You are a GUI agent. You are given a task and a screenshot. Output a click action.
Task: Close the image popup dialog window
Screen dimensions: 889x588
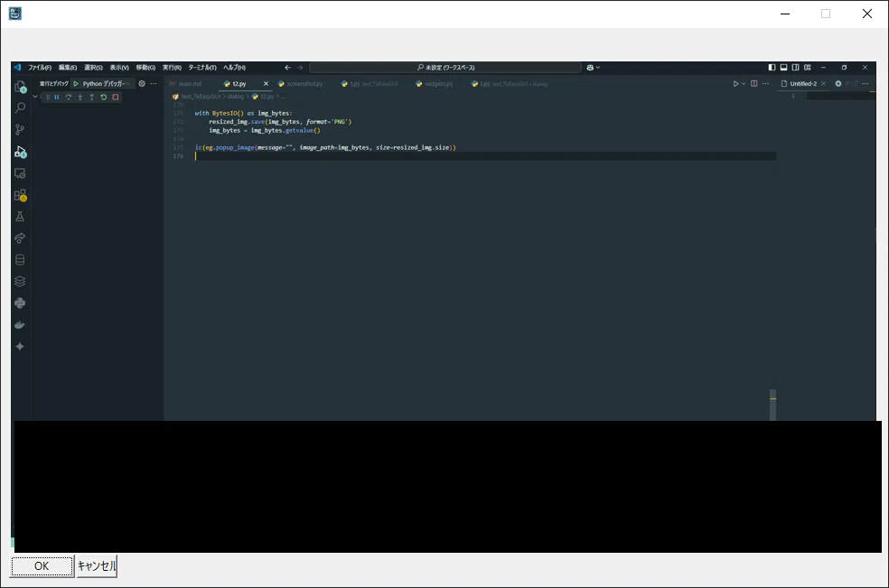[x=867, y=14]
